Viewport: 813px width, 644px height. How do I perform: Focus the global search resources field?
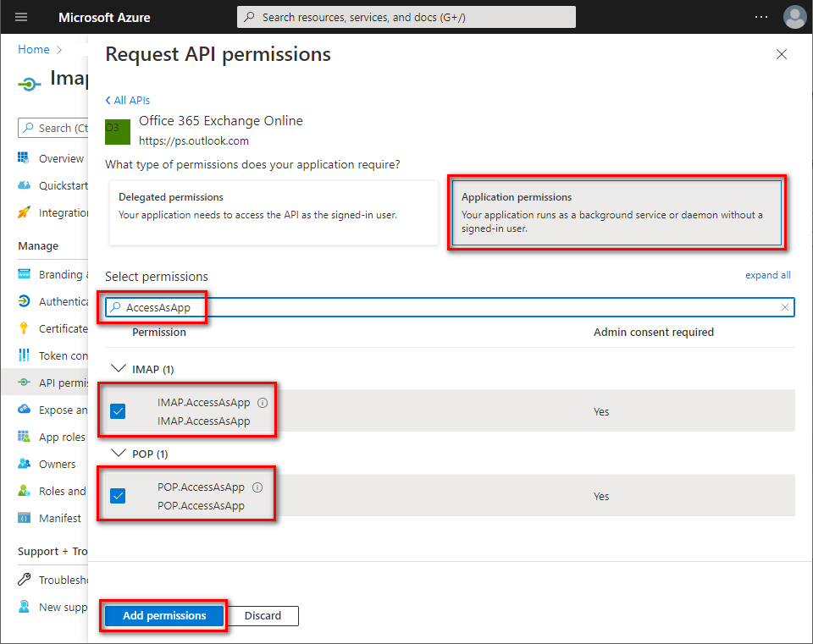coord(406,17)
